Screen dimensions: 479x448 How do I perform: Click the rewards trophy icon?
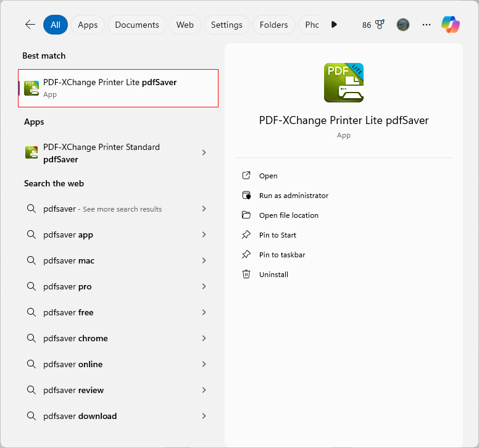click(380, 25)
